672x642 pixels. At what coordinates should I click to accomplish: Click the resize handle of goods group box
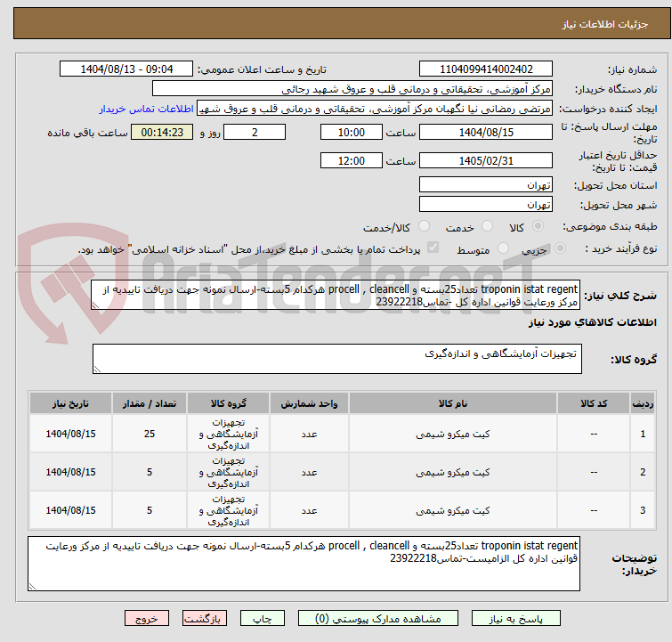coord(97,370)
